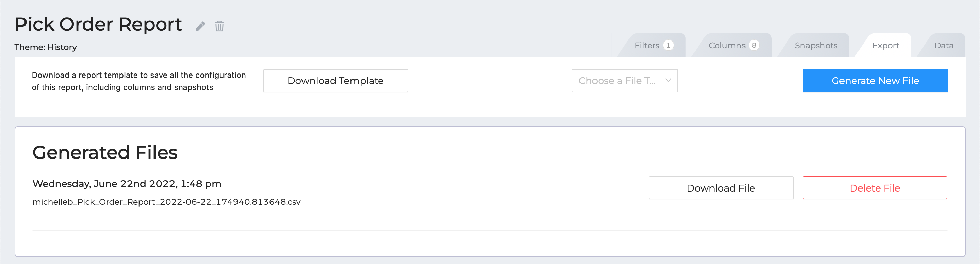The image size is (980, 264).
Task: Open the Choose a File Type dropdown
Action: [x=625, y=81]
